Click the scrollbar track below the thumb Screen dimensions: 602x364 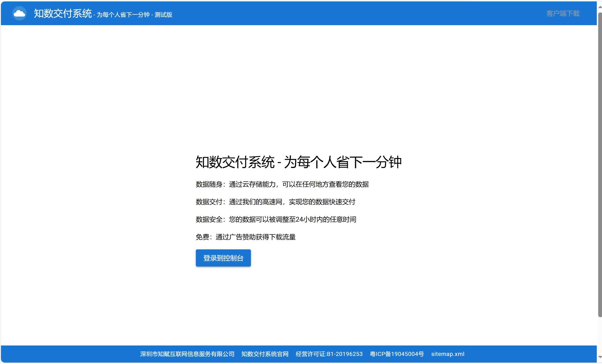tap(600, 336)
